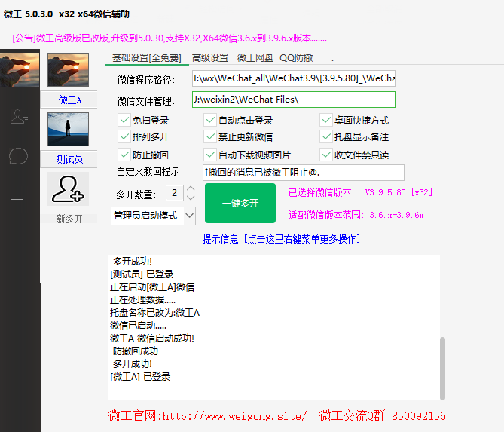
Task: Toggle the 排列多开 checkbox
Action: coord(124,136)
